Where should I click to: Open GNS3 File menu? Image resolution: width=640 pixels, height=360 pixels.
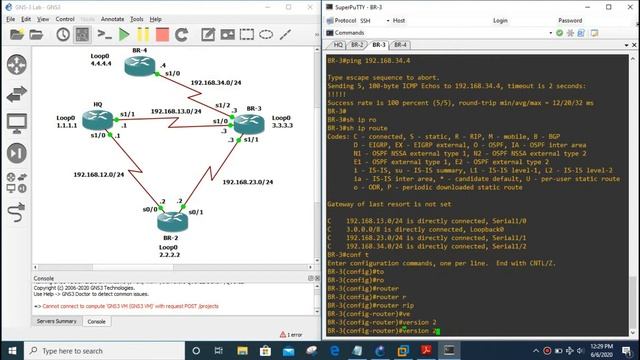click(11, 19)
